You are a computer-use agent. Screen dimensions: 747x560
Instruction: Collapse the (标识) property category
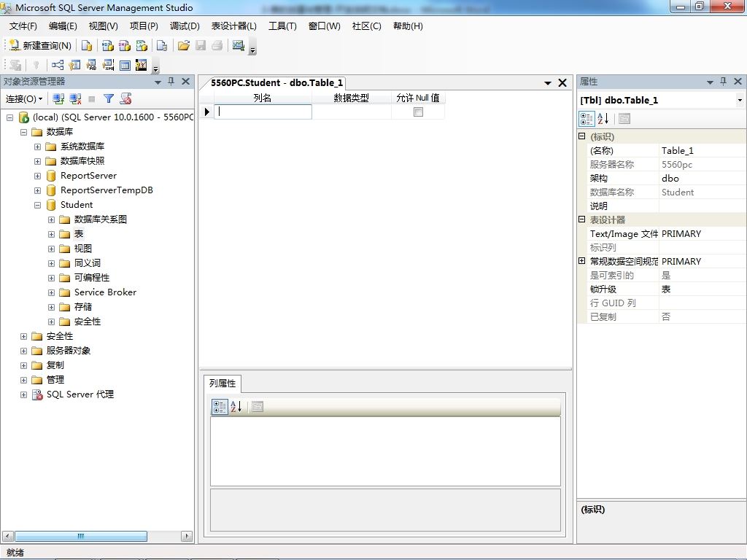coord(581,136)
